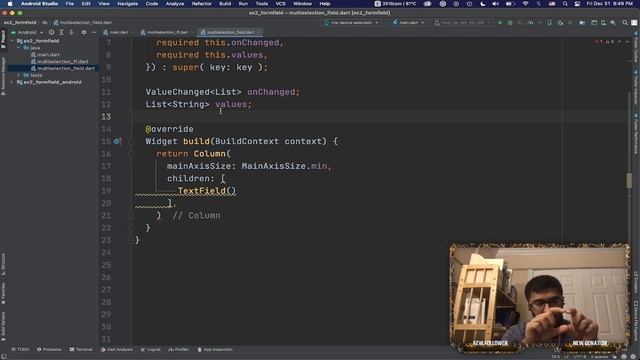640x360 pixels.
Task: Click the scroll-from-source target icon in Project panel
Action: click(51, 32)
